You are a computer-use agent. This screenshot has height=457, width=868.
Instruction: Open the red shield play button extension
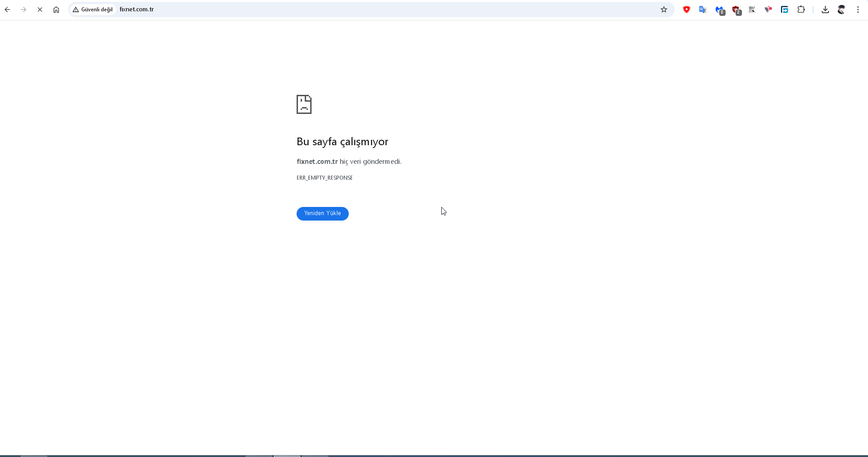687,10
